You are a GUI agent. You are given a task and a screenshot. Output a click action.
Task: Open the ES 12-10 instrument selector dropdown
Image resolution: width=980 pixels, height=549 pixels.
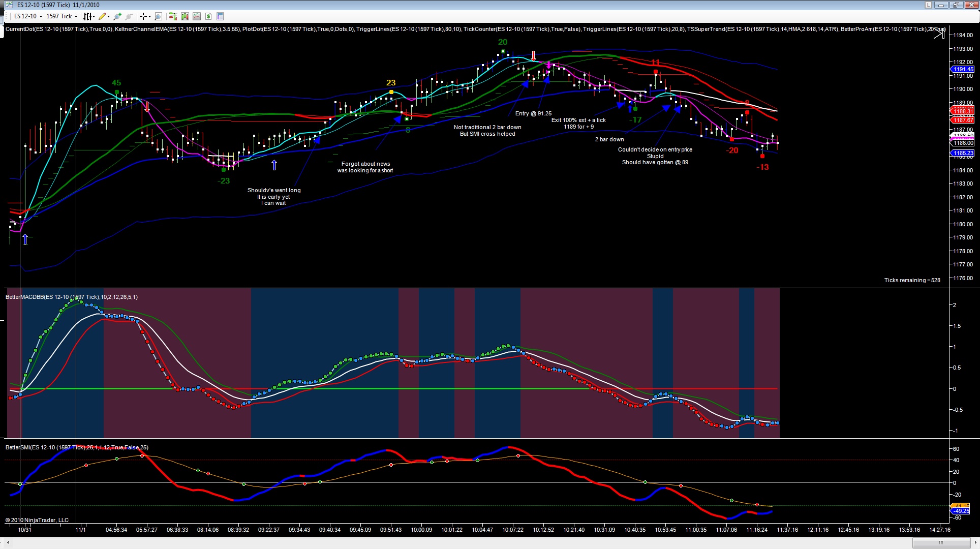click(x=27, y=16)
